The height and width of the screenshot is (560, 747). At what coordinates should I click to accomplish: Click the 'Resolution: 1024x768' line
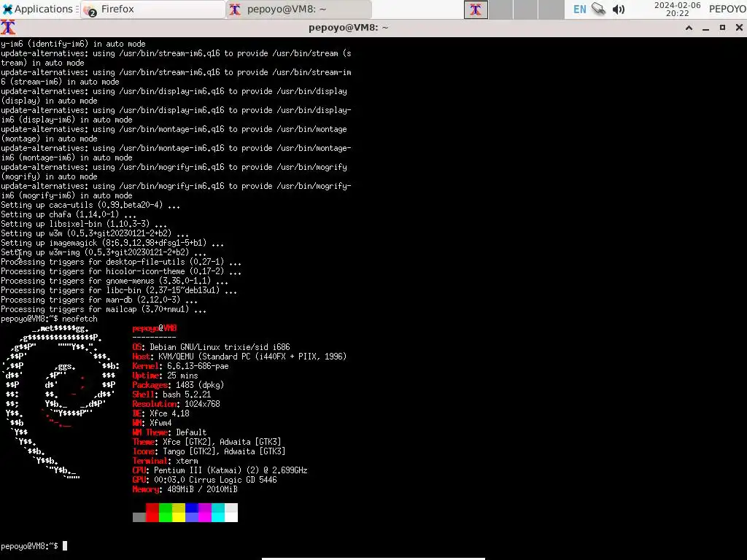coord(177,404)
